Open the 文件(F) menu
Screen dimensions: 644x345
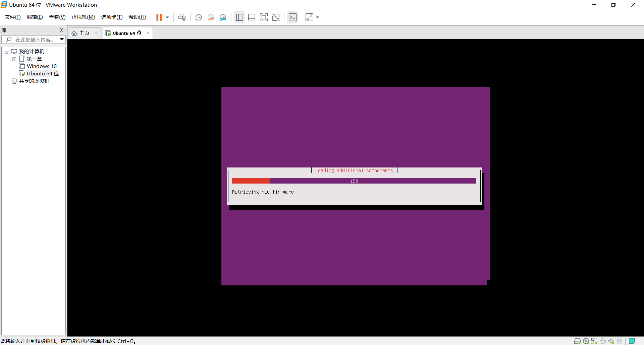point(13,17)
